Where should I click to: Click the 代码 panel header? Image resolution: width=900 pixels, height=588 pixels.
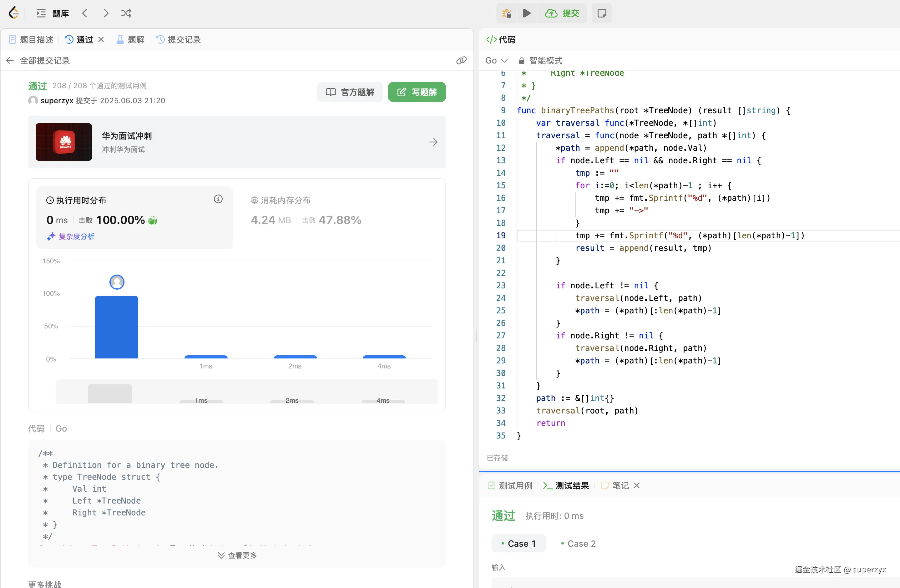[500, 39]
